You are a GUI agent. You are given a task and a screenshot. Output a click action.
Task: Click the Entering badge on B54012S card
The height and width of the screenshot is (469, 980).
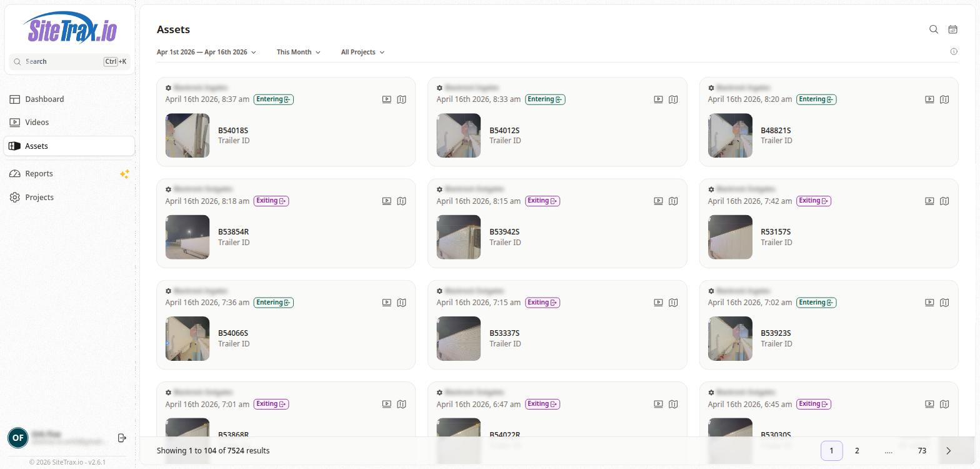point(545,99)
